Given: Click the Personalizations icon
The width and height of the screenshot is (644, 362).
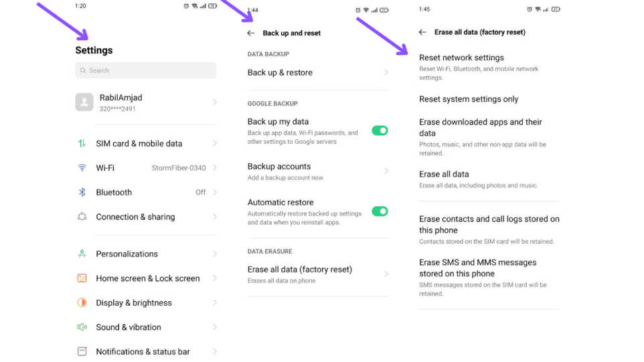Looking at the screenshot, I should point(82,254).
